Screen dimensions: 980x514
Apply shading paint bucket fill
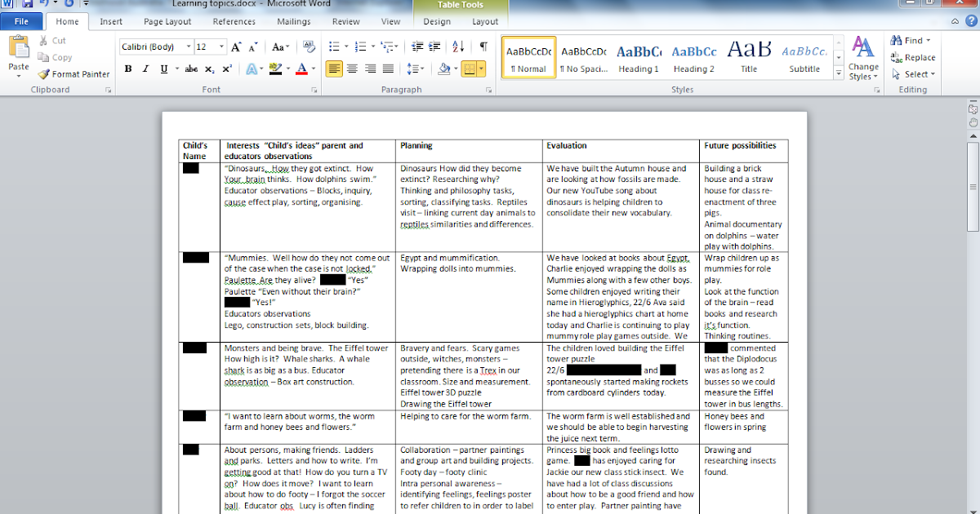pos(444,69)
